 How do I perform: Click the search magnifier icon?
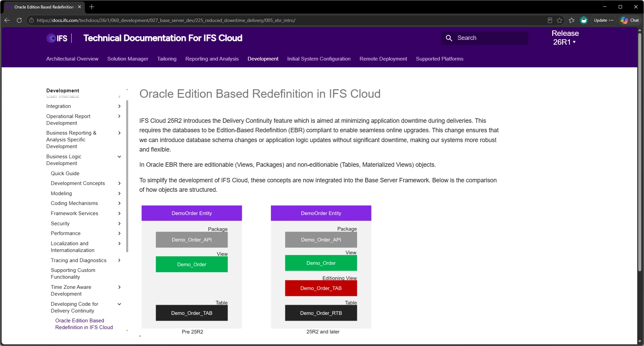coord(449,38)
